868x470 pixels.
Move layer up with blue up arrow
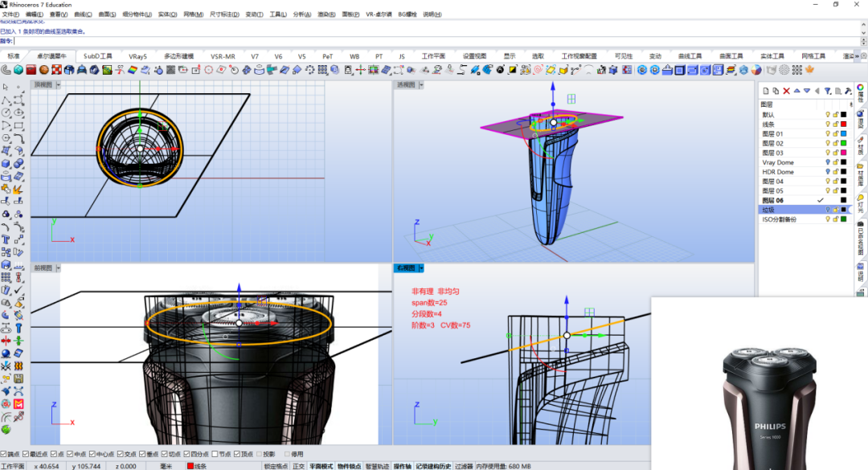tap(797, 91)
